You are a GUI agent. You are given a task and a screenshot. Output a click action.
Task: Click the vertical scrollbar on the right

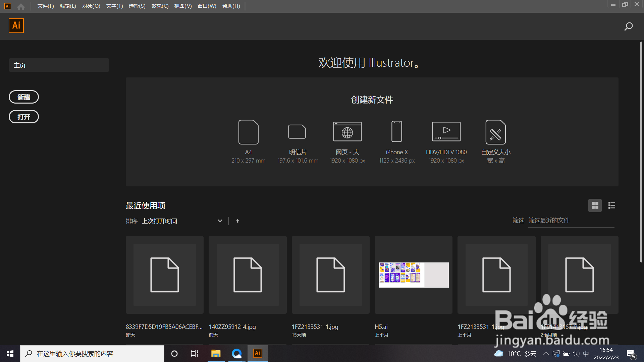point(641,152)
